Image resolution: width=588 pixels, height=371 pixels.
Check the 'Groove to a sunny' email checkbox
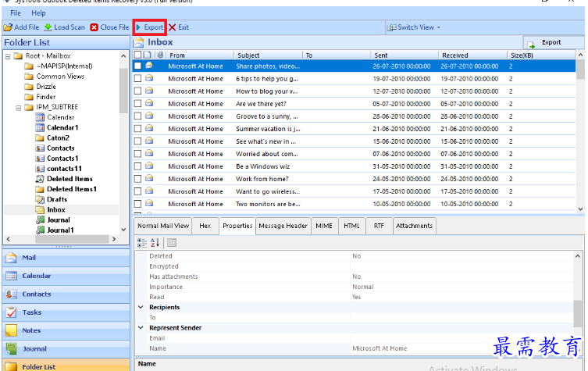pyautogui.click(x=137, y=116)
